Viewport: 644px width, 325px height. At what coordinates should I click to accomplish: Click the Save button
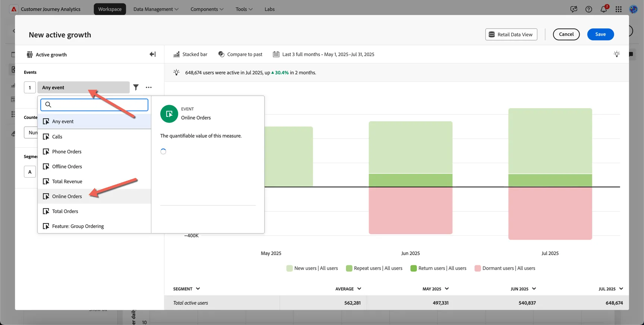(x=600, y=34)
